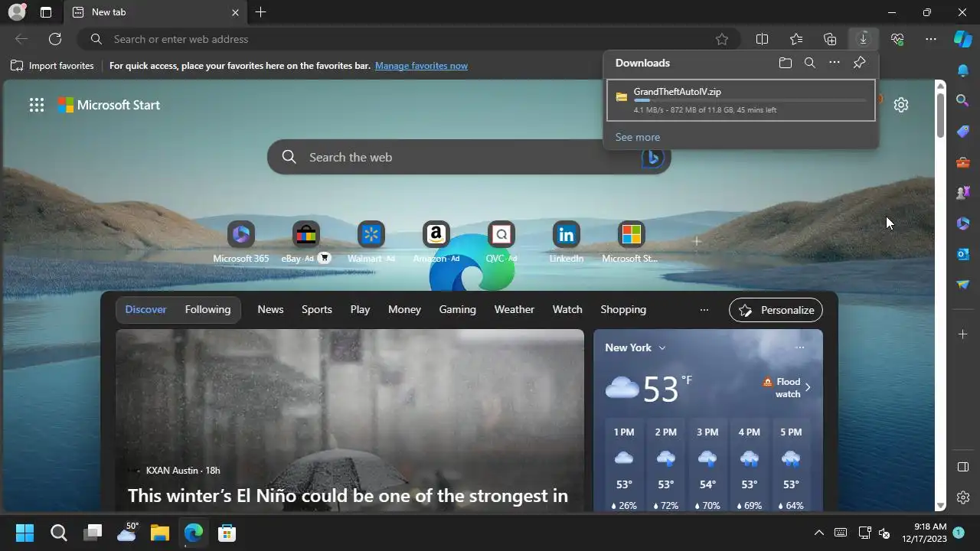Expand the Flood watch alert chevron
This screenshot has width=980, height=551.
(808, 387)
